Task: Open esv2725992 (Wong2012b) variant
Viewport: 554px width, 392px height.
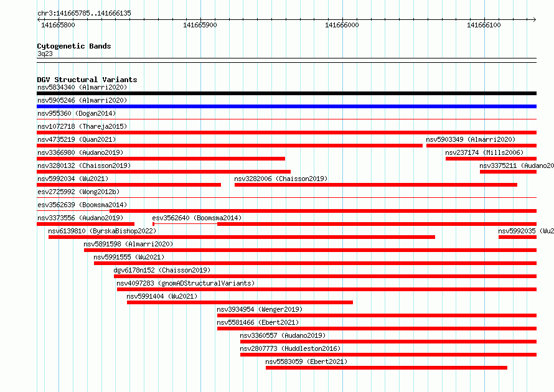Action: 78,192
